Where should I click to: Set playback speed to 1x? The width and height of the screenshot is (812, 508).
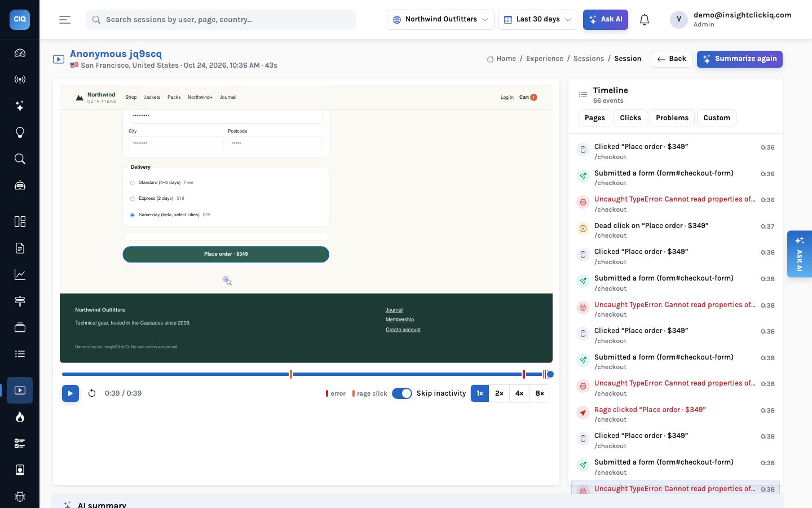pyautogui.click(x=480, y=393)
